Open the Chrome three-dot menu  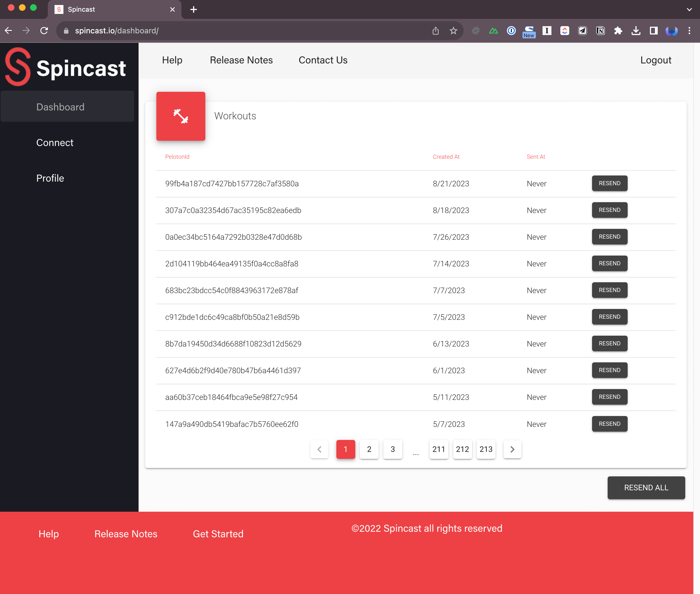point(689,31)
